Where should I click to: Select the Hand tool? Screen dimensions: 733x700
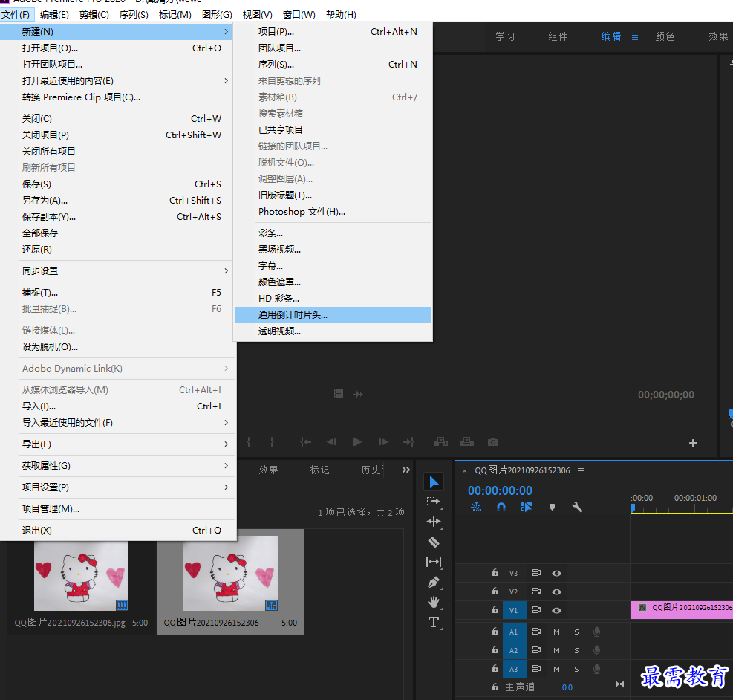point(434,602)
